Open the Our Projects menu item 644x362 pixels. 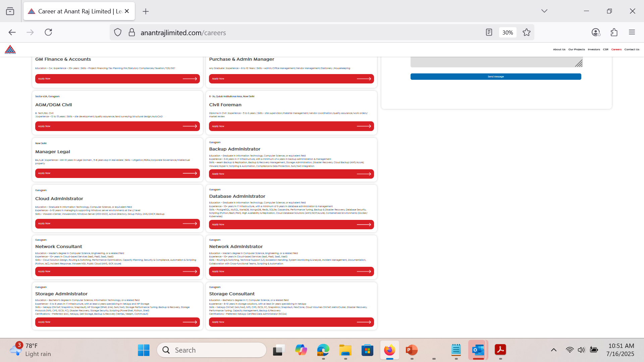[576, 50]
